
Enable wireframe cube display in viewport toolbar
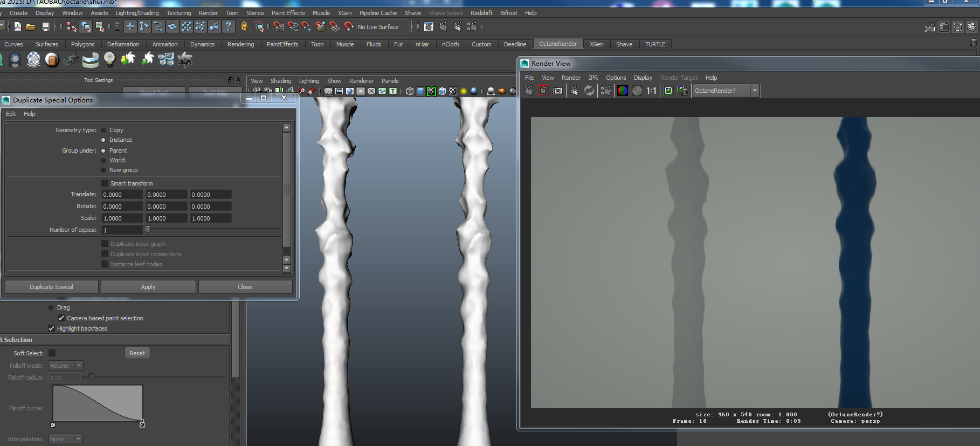[410, 91]
